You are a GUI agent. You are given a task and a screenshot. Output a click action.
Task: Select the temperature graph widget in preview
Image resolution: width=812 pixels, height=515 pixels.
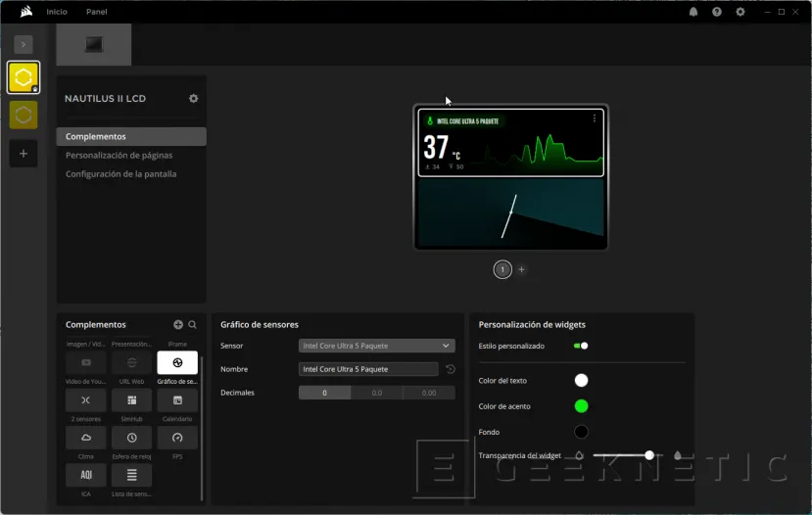(510, 143)
